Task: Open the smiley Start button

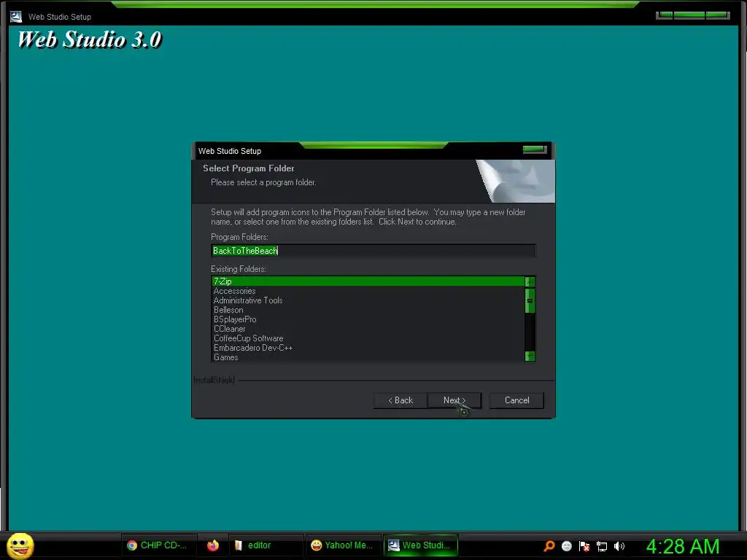Action: coord(20,545)
